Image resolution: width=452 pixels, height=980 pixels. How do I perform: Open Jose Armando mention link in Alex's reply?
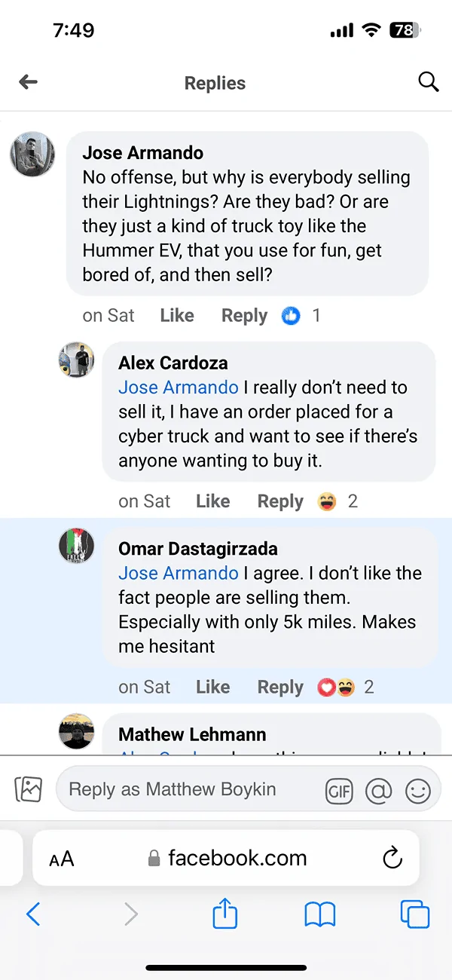[178, 387]
